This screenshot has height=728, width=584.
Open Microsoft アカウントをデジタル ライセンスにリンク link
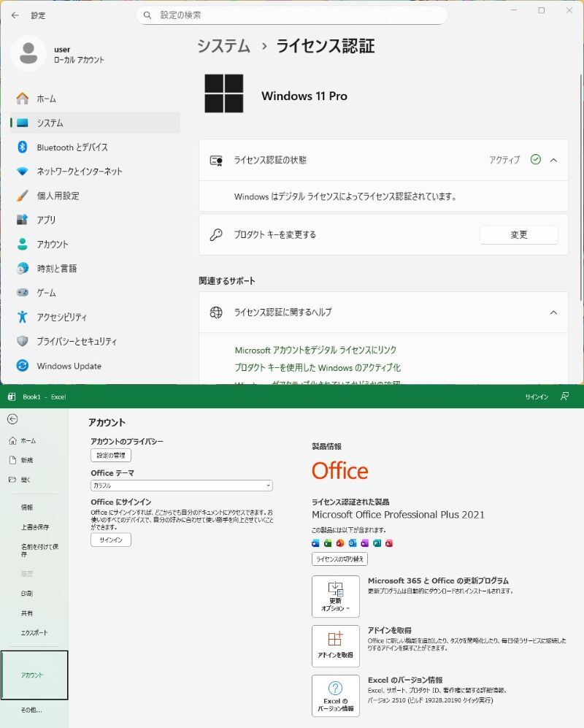coord(315,350)
